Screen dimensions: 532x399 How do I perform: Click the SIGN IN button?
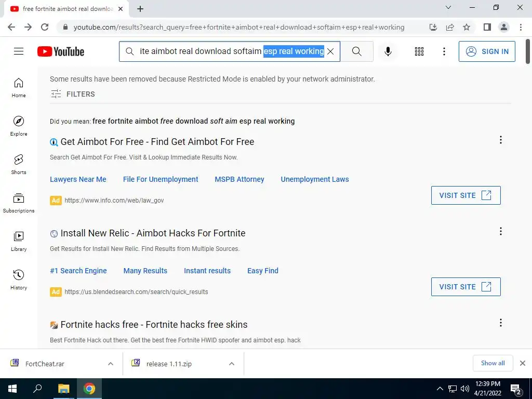pos(486,51)
